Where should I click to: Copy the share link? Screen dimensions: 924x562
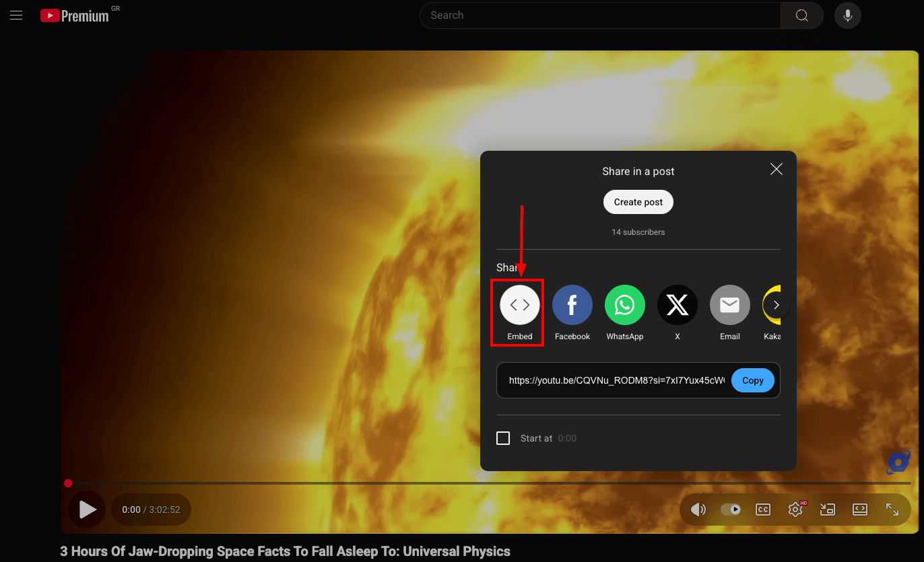(753, 380)
